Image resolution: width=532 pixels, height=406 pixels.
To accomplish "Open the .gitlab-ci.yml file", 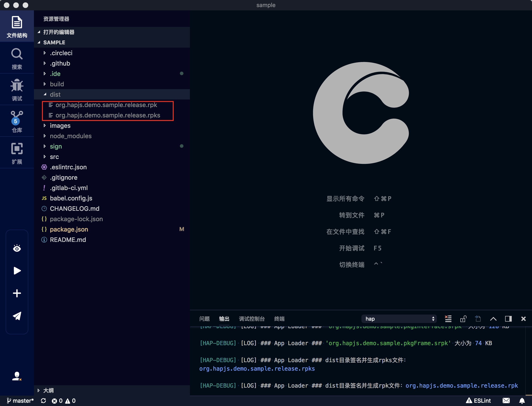I will tap(112, 188).
